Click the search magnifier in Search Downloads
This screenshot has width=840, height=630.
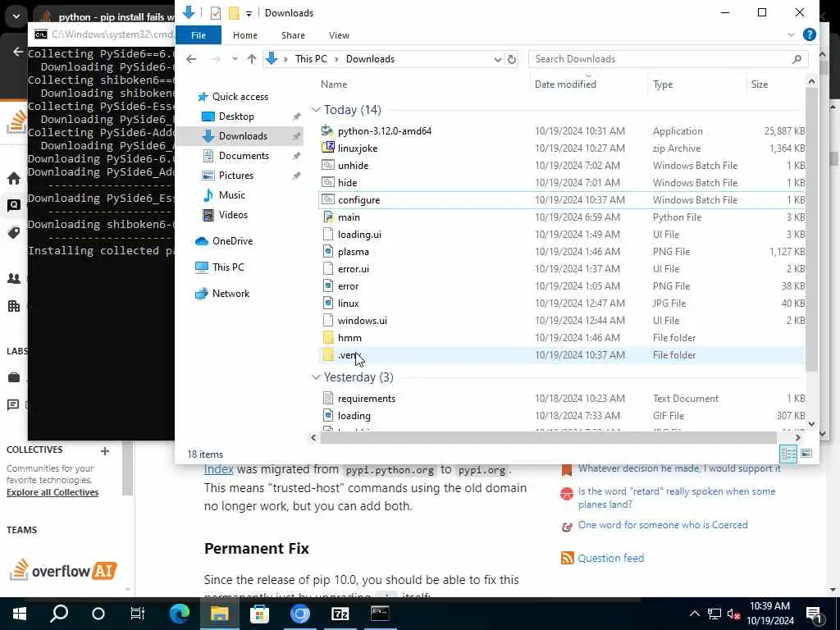pos(797,59)
